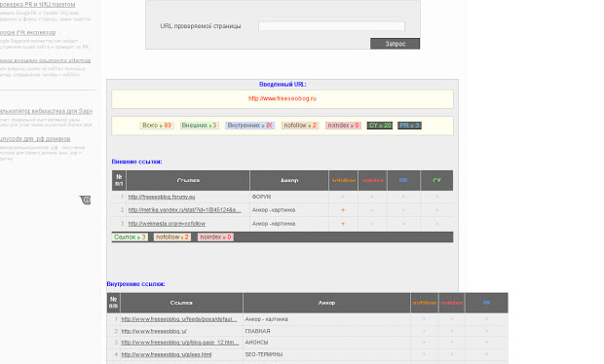Click the URL input field
The width and height of the screenshot is (604, 364).
pyautogui.click(x=331, y=26)
